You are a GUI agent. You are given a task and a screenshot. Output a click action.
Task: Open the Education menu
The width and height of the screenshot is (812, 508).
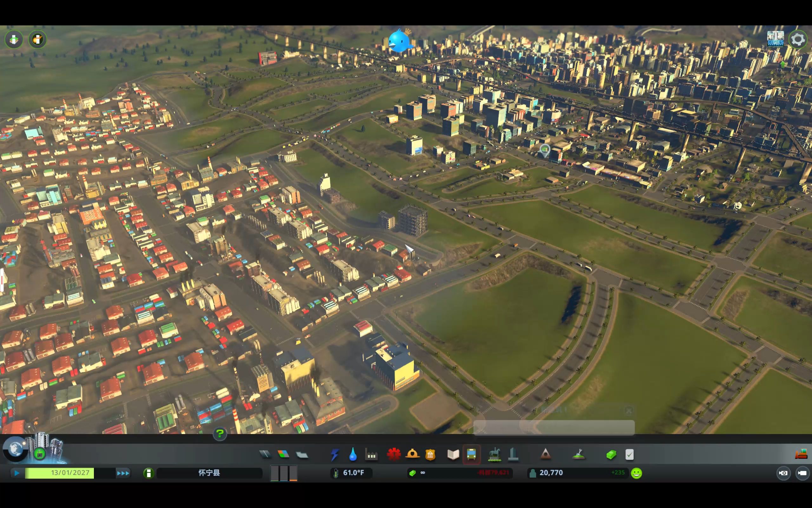453,455
